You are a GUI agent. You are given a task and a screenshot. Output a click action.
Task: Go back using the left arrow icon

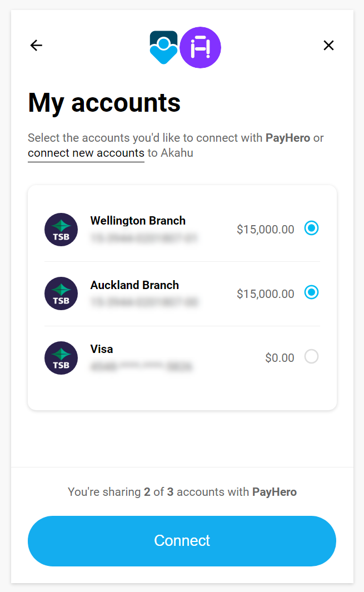click(36, 46)
